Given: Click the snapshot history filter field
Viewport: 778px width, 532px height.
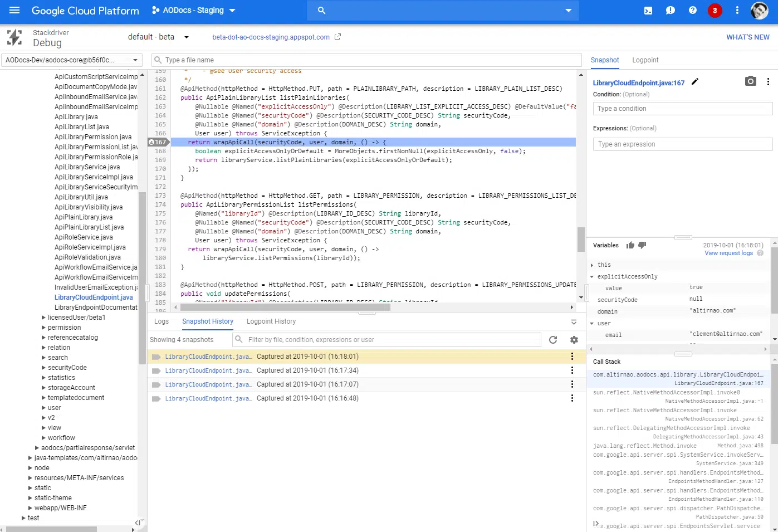Looking at the screenshot, I should [x=386, y=340].
